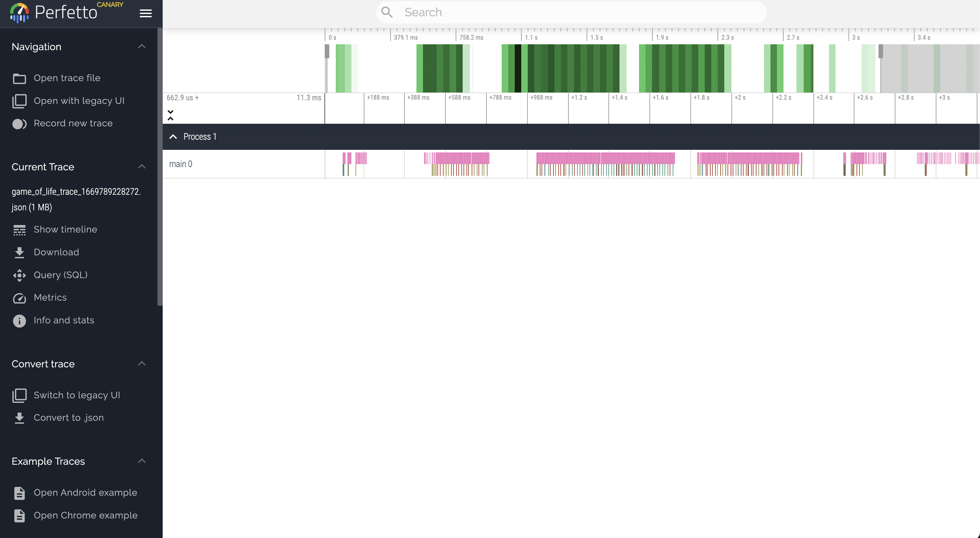
Task: Click the Open trace file folder icon
Action: click(x=20, y=78)
